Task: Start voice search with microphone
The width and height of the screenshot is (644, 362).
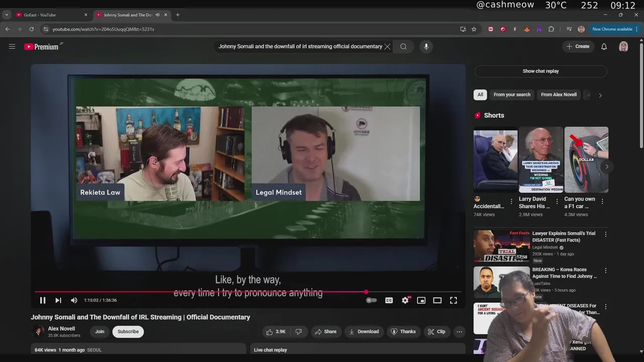Action: 426,46
